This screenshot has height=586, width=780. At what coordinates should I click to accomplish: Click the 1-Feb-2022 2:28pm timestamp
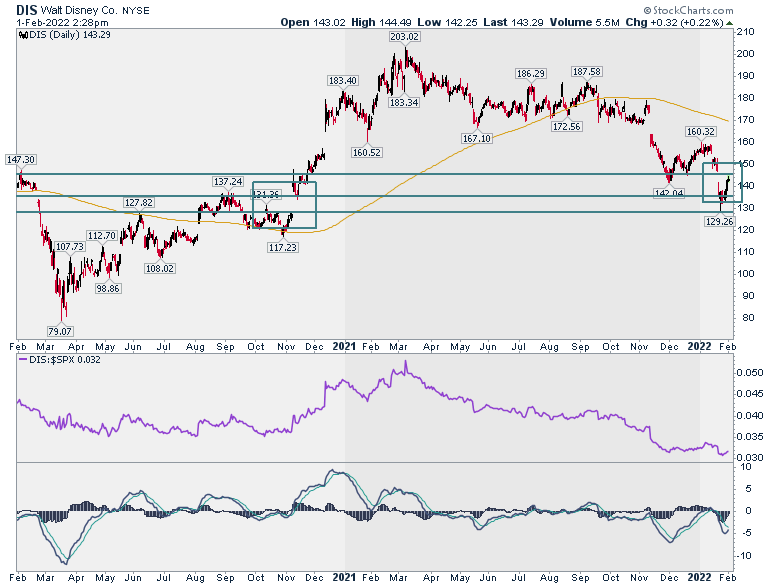tap(62, 23)
